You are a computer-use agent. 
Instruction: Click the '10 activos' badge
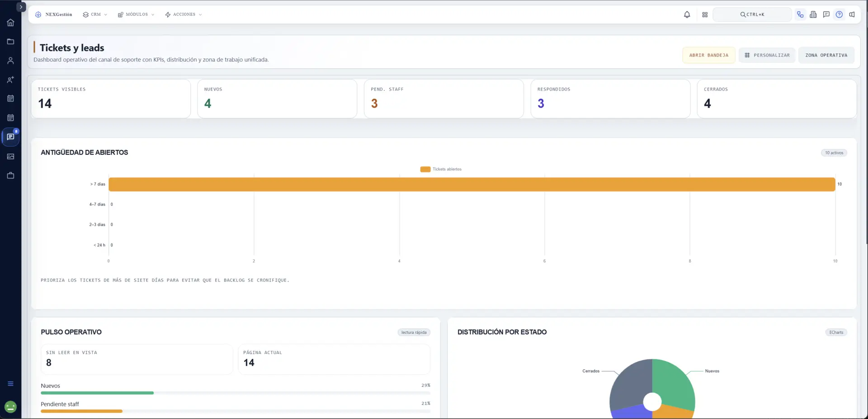point(834,153)
